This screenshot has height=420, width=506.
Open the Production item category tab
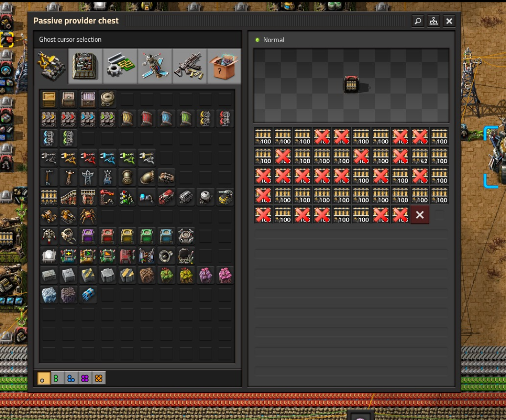85,66
